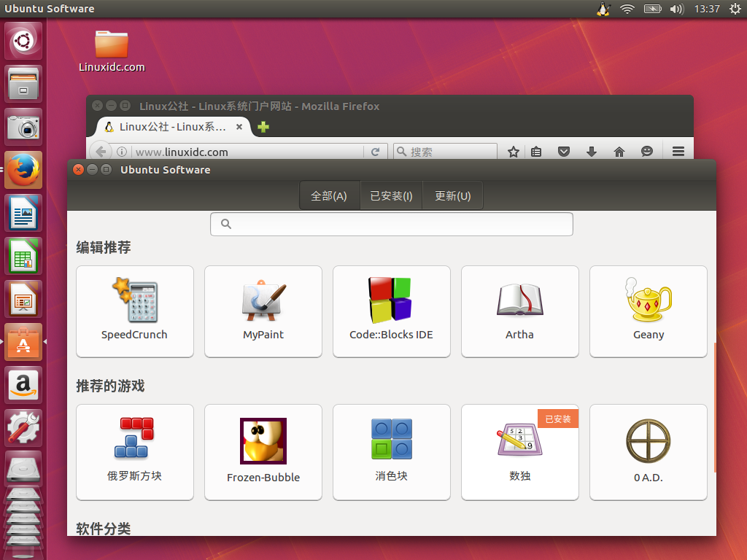This screenshot has width=747, height=560.
Task: Click the Ubuntu Software window scrollbar
Action: (715, 407)
